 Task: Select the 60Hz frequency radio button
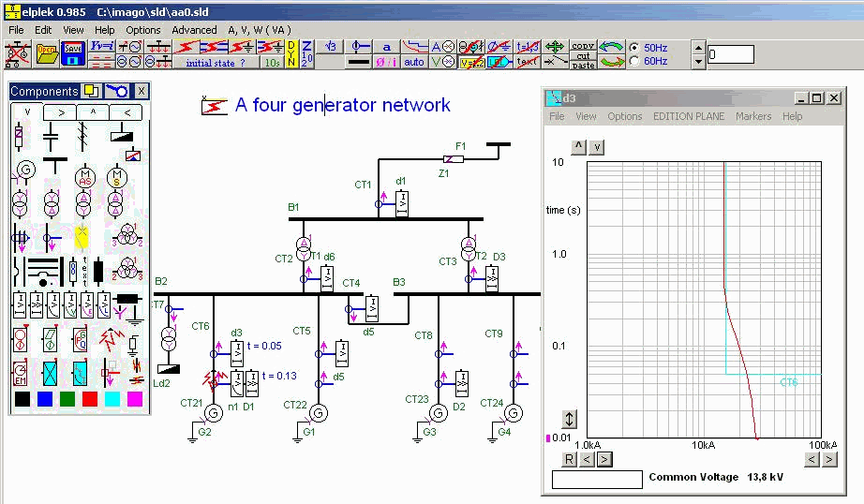point(634,61)
